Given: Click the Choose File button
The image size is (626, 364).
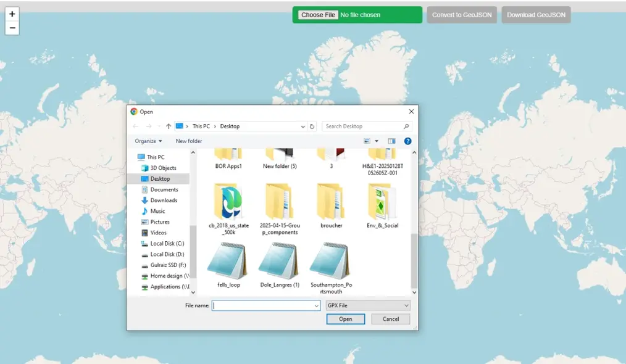Looking at the screenshot, I should click(x=317, y=14).
